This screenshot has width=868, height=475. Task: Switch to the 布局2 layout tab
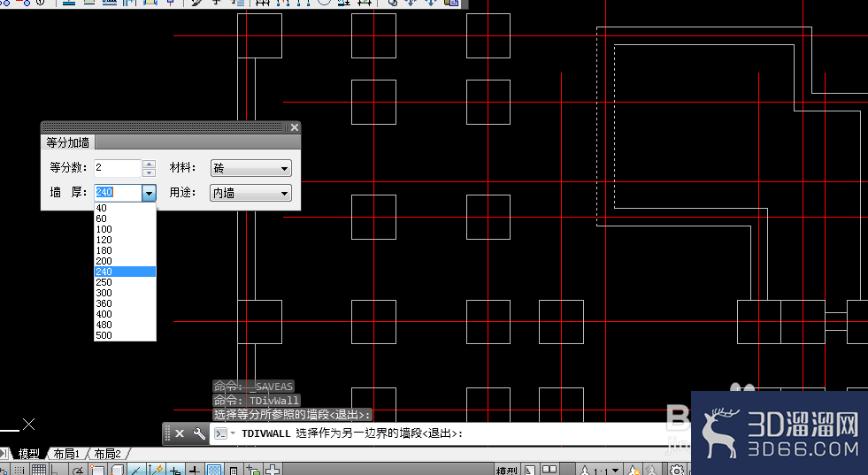[107, 454]
